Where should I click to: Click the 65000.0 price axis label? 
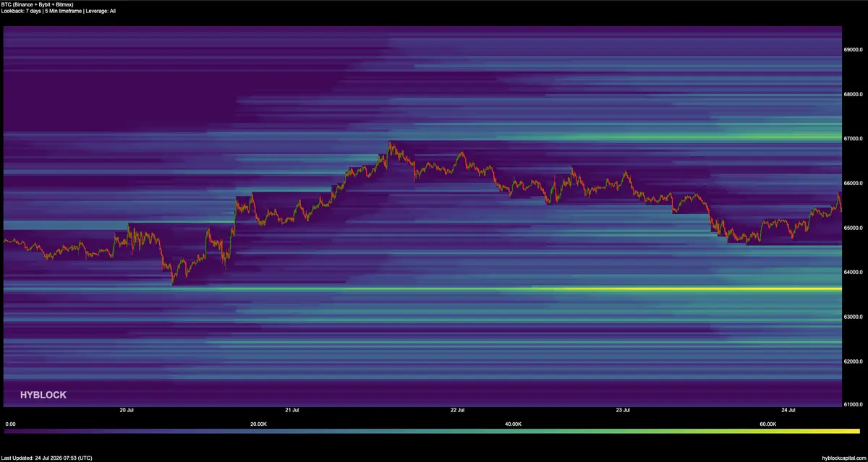click(854, 228)
